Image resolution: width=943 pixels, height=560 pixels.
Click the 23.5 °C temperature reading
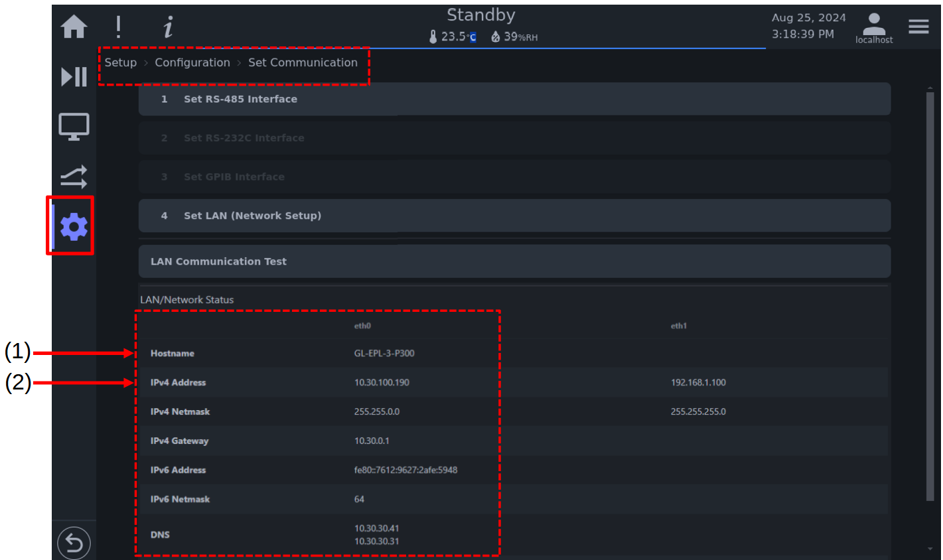tap(459, 36)
